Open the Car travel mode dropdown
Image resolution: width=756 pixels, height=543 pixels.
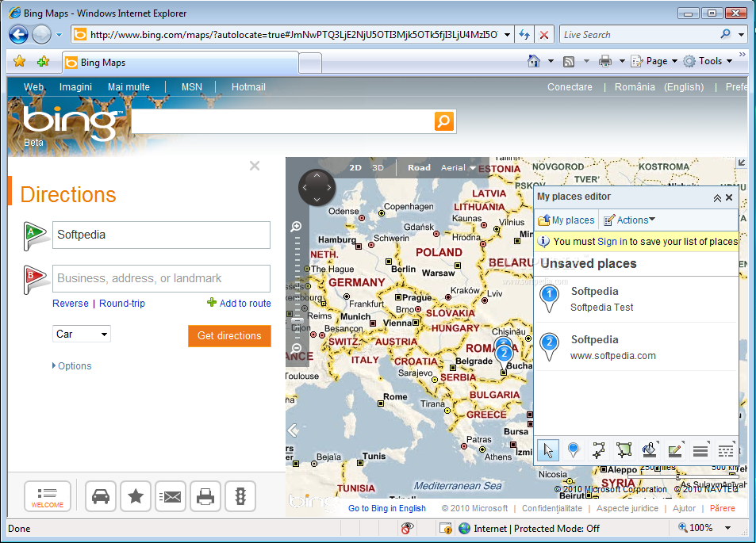click(82, 334)
